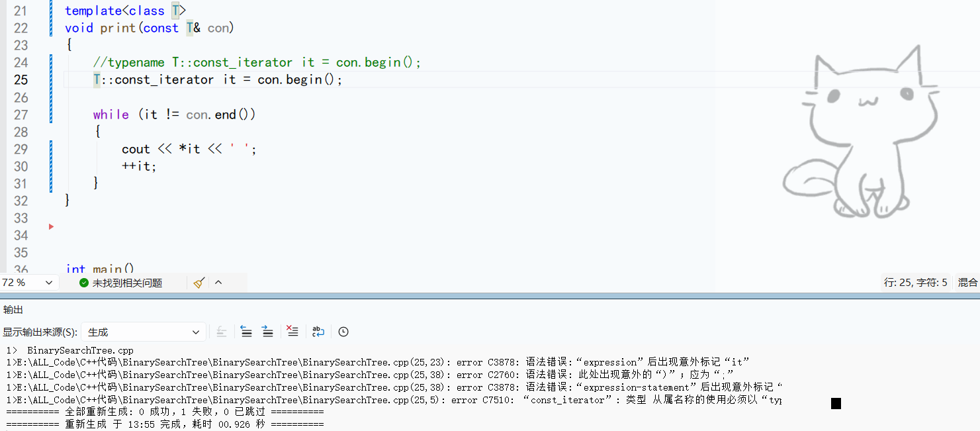Go to next message in output
The height and width of the screenshot is (431, 980).
[267, 332]
